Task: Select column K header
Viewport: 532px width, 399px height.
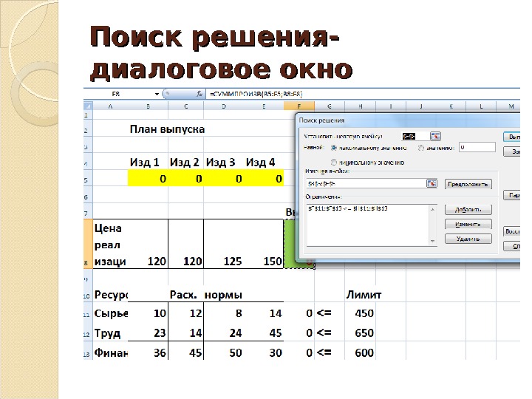Action: pos(451,106)
